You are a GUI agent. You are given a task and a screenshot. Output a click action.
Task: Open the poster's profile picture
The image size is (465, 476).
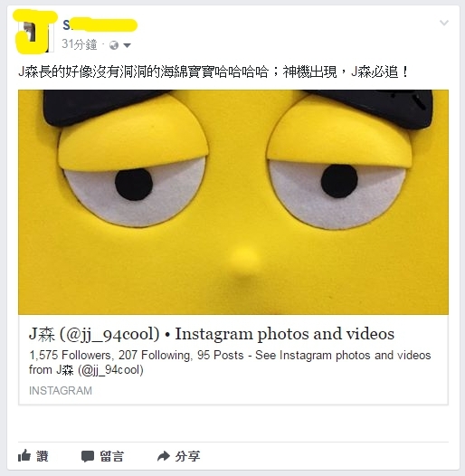click(x=34, y=33)
